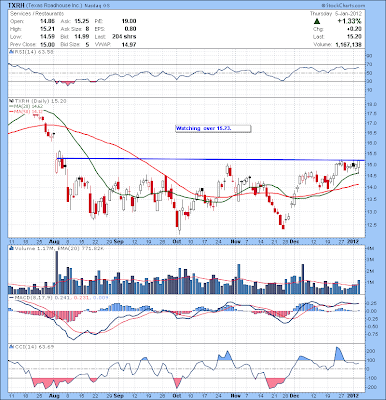Screen dimensions: 386x400
Task: Click the 12.5 price axis label
Action: coord(372,225)
